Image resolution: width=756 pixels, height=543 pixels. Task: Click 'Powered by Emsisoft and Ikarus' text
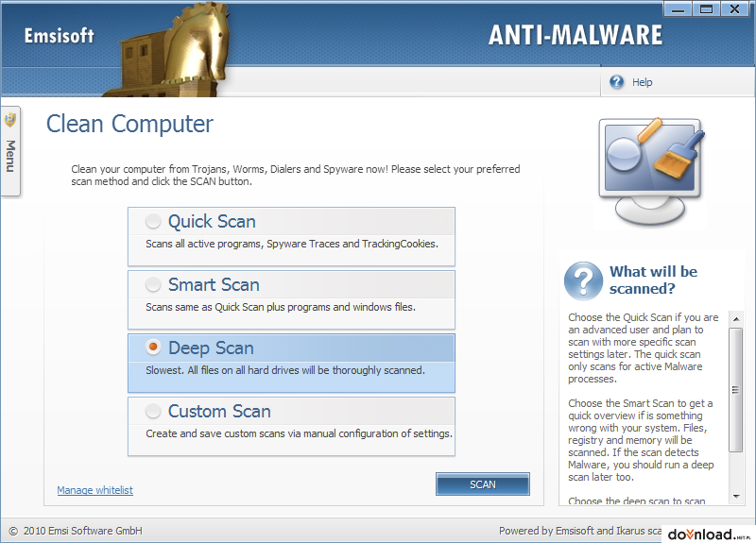(580, 531)
